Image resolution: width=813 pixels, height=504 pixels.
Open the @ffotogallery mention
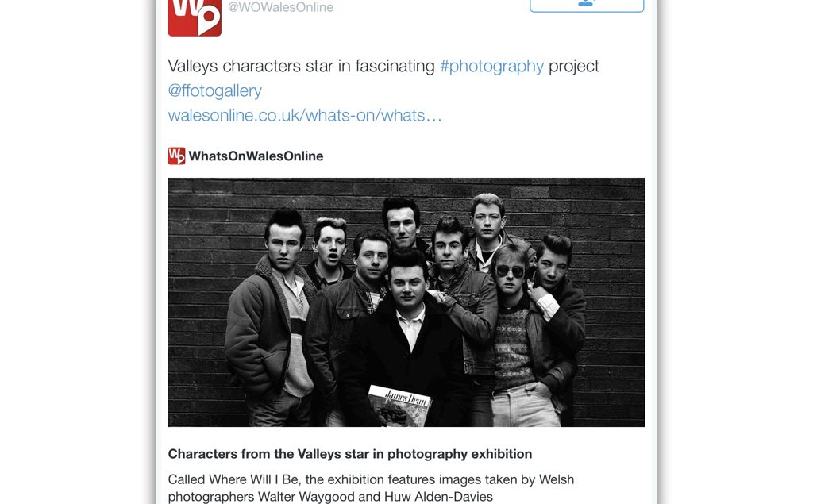coord(214,90)
